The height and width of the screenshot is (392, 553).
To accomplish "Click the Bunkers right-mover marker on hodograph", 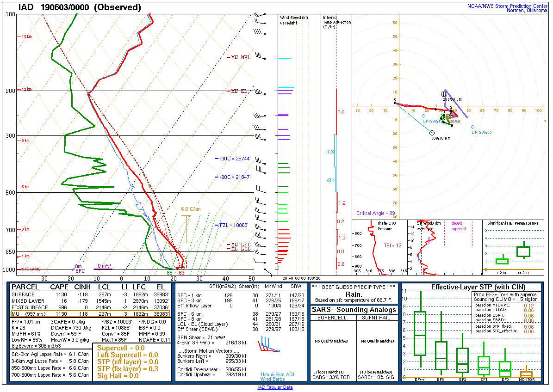I will [432, 133].
